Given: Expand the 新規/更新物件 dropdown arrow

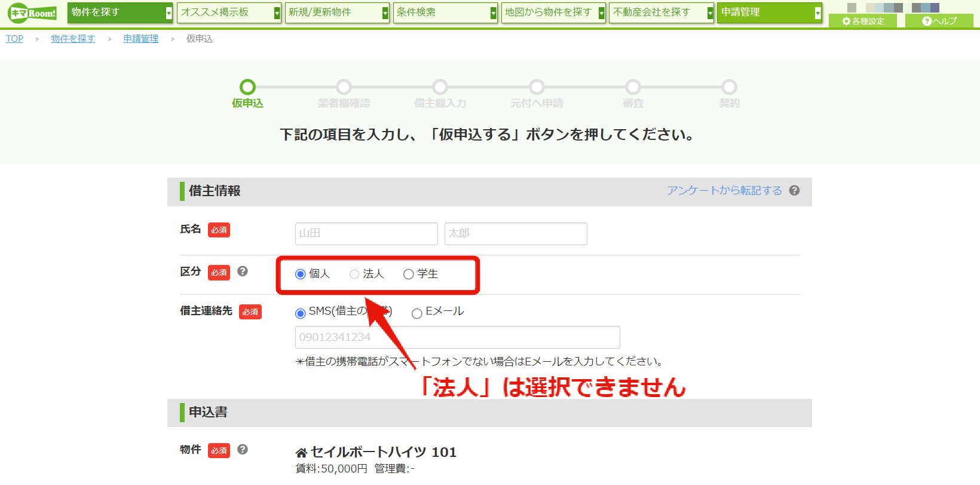Looking at the screenshot, I should click(385, 13).
